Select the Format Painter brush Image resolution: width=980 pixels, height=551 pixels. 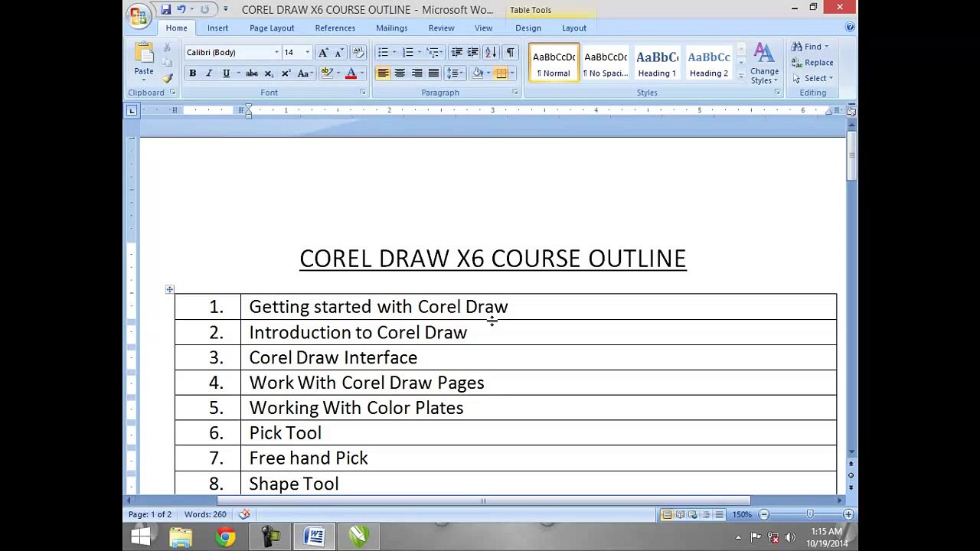(167, 77)
